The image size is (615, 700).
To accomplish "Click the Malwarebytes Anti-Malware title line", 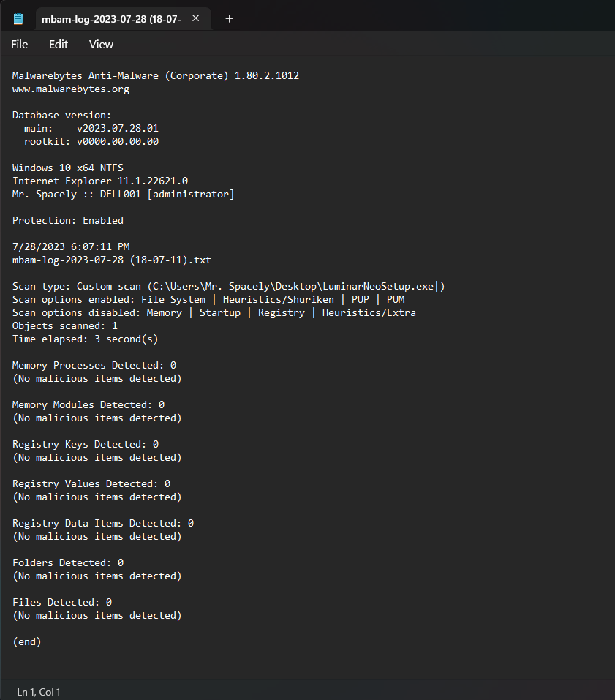I will tap(156, 75).
